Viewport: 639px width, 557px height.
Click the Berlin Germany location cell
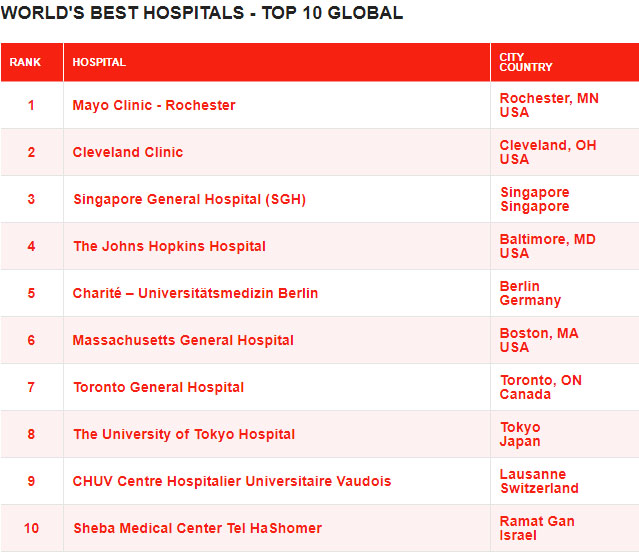click(530, 294)
